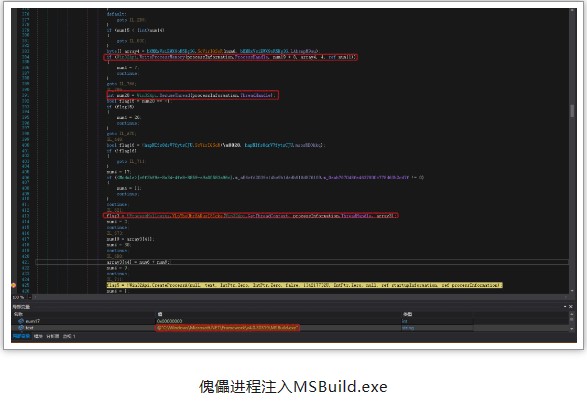587x401 pixels.
Task: Select the text variable row
Action: 291,328
